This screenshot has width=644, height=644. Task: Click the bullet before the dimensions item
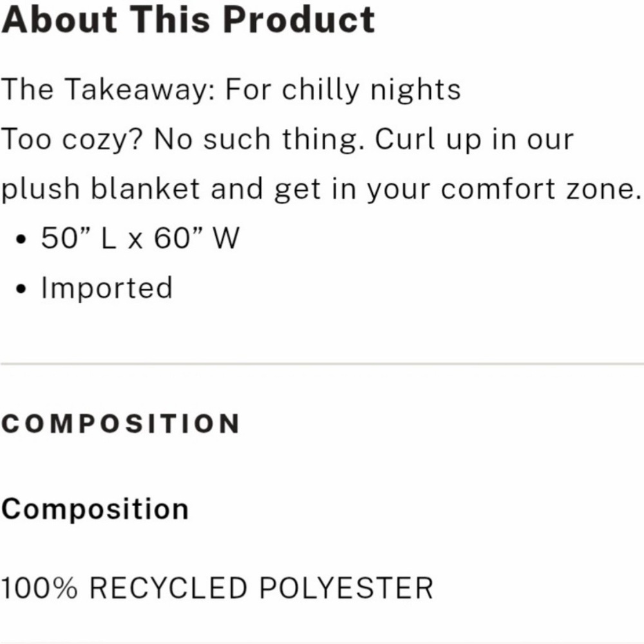pyautogui.click(x=21, y=239)
